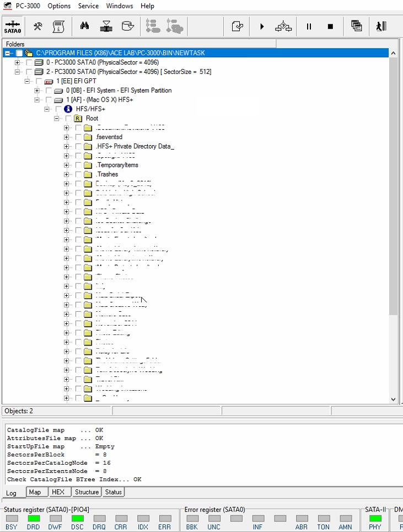Switch to the Status tab
This screenshot has width=403, height=532.
point(113,492)
